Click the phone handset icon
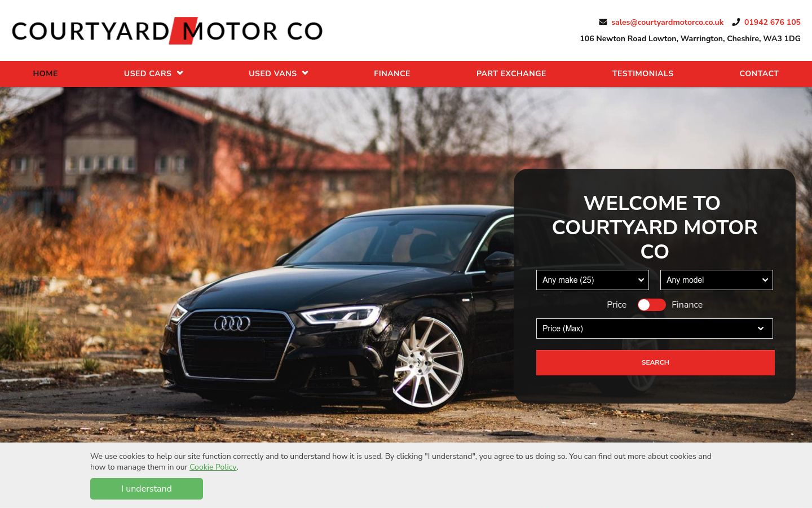 [736, 22]
